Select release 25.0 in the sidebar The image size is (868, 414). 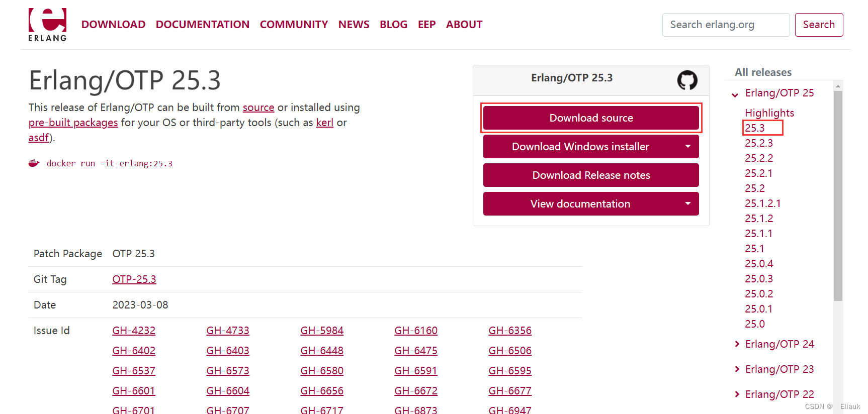click(x=755, y=324)
